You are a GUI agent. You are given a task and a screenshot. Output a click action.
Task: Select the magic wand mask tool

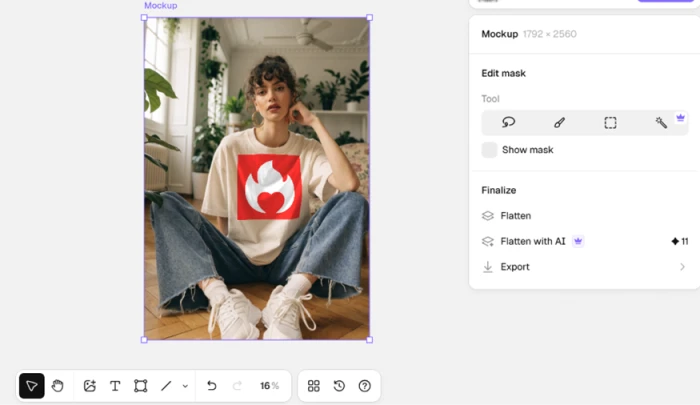pos(661,122)
